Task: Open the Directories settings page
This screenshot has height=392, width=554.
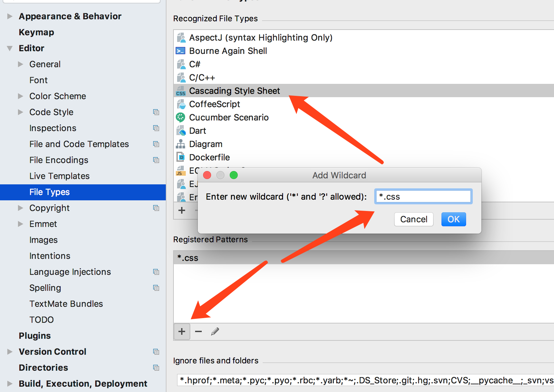Action: (43, 368)
